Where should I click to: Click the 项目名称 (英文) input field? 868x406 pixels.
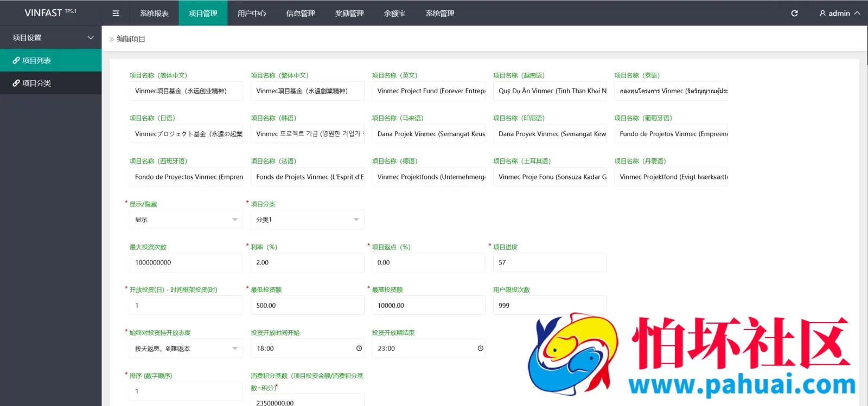click(429, 91)
